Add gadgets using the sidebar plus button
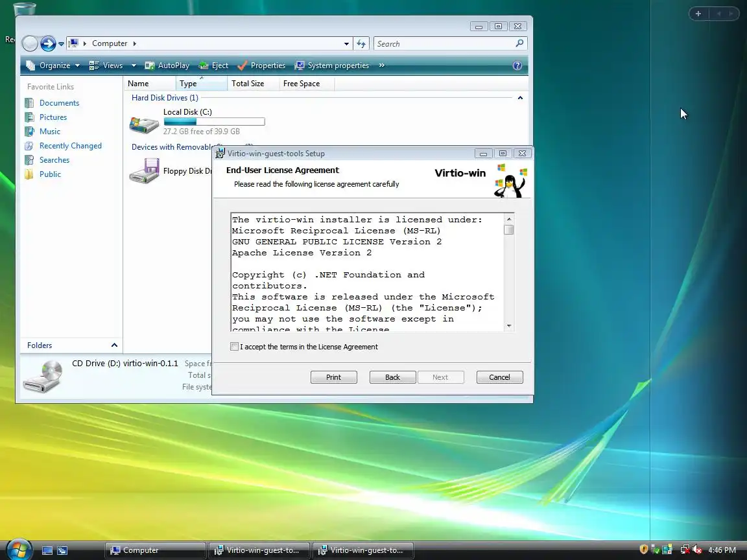This screenshot has width=747, height=560. pyautogui.click(x=698, y=14)
